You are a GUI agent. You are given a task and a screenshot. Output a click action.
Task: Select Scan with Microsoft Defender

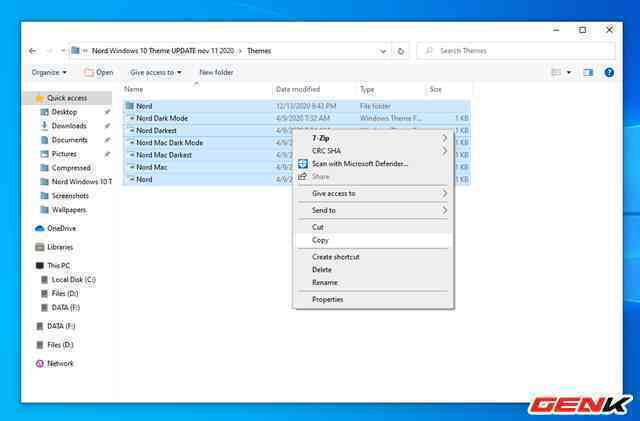373,164
